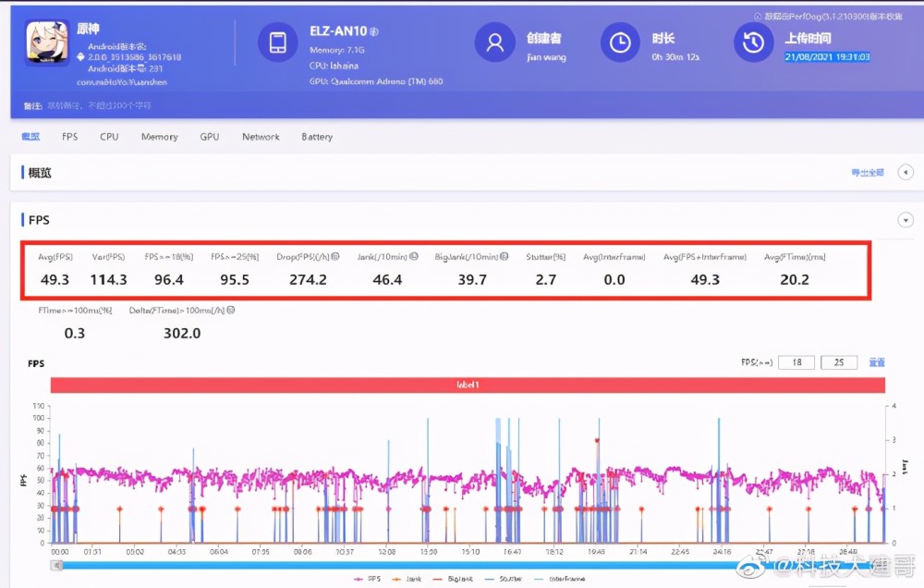
Task: Click the duration clock icon
Action: [620, 43]
